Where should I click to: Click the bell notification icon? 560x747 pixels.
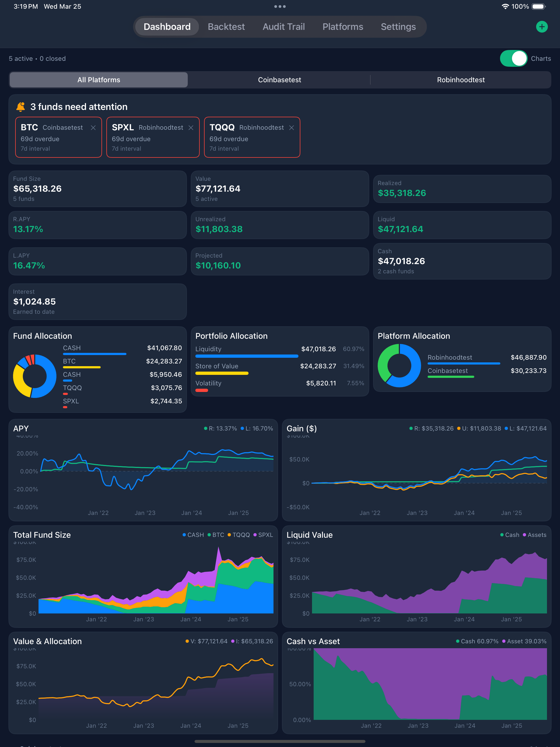click(x=20, y=106)
